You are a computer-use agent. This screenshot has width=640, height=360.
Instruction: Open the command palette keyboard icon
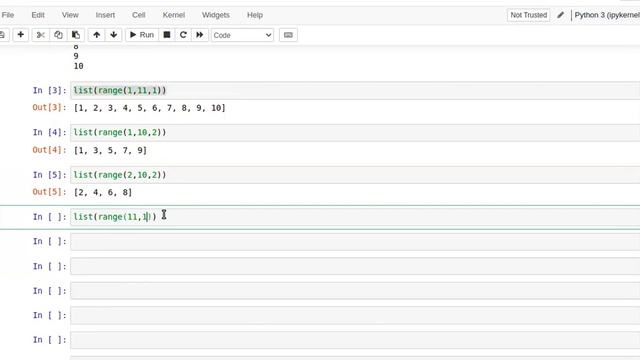[288, 35]
